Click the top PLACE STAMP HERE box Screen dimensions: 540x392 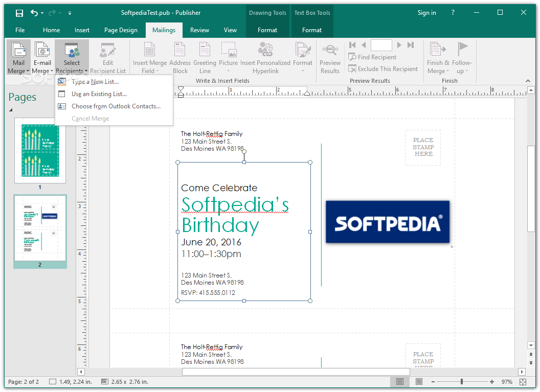423,147
